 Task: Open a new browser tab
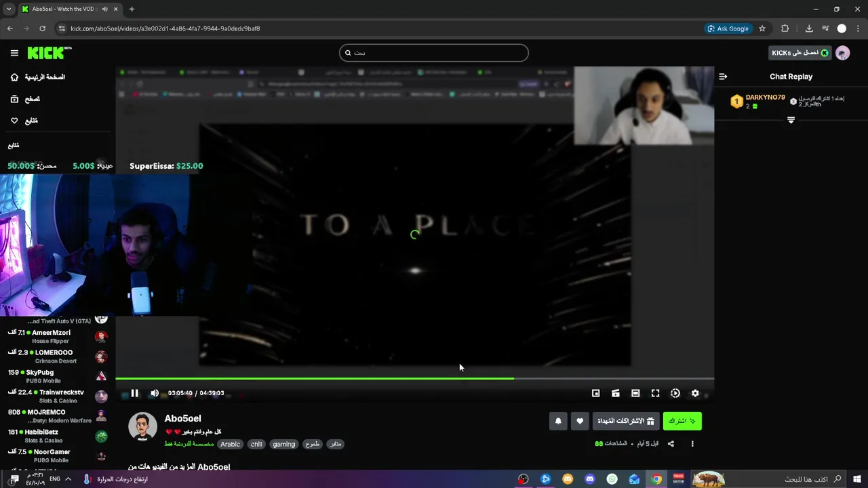coord(132,9)
